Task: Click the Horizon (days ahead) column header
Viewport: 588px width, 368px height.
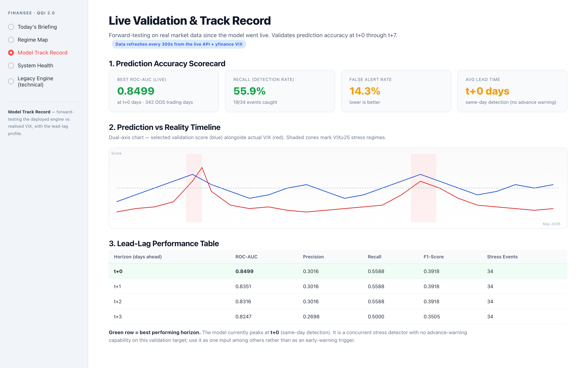Action: pos(138,257)
